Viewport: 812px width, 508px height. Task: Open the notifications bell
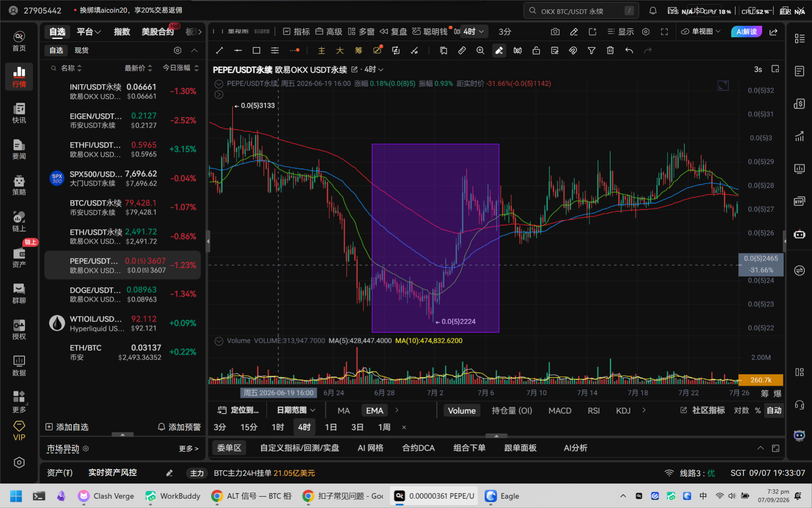(653, 11)
